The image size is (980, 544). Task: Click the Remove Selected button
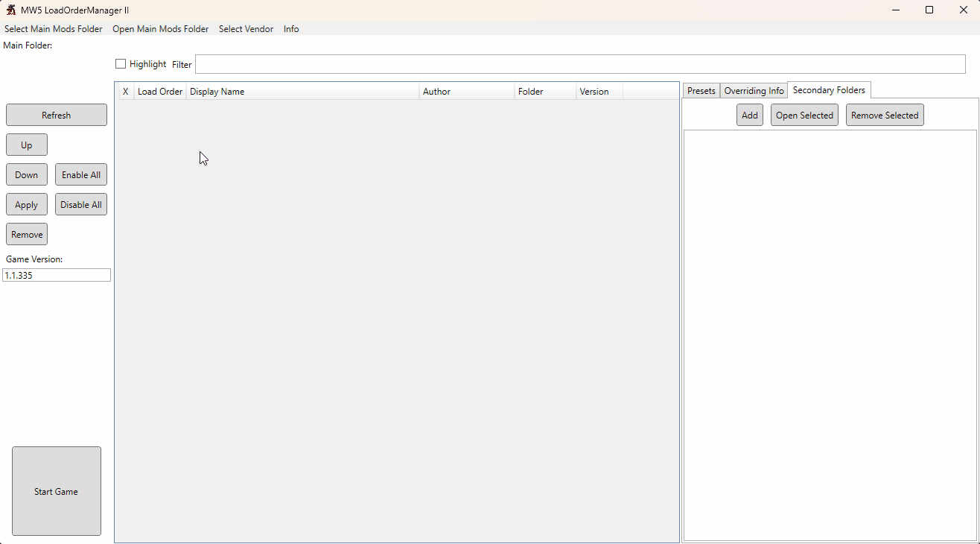click(x=885, y=115)
